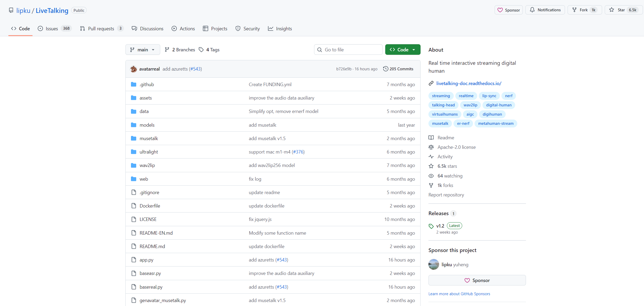Screen dimensions: 644x306
Task: Click the Notifications bell button
Action: (x=545, y=10)
